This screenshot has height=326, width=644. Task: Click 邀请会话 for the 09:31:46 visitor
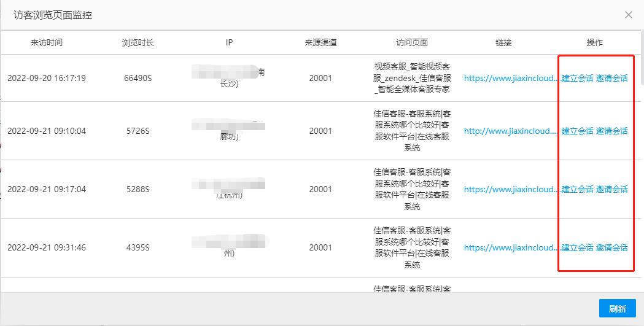pyautogui.click(x=611, y=247)
